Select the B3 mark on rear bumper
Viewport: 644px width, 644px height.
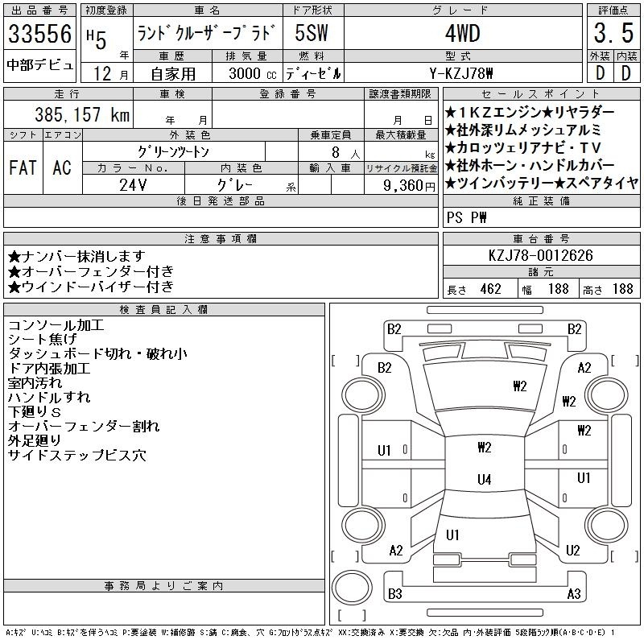(x=394, y=594)
